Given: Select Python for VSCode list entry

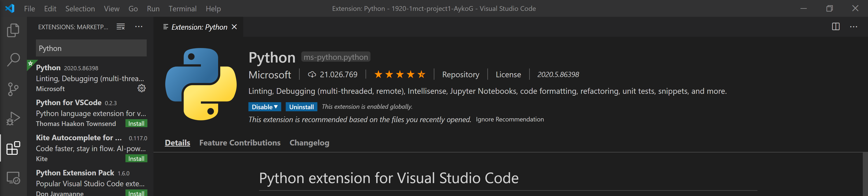Looking at the screenshot, I should point(90,113).
